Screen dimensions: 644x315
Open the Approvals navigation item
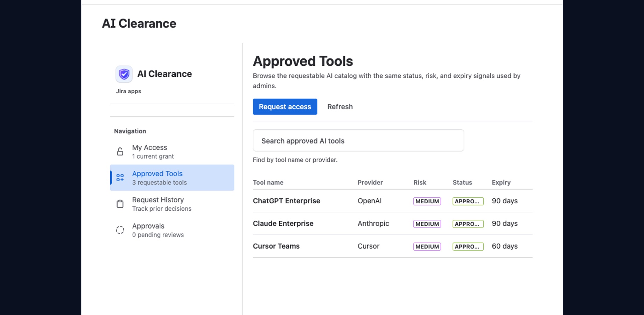(172, 230)
